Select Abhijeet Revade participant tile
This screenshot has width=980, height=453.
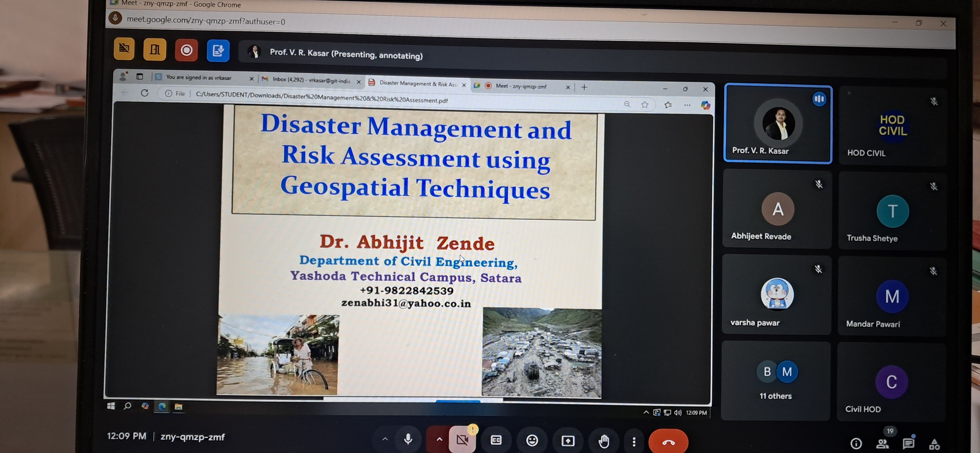(777, 209)
